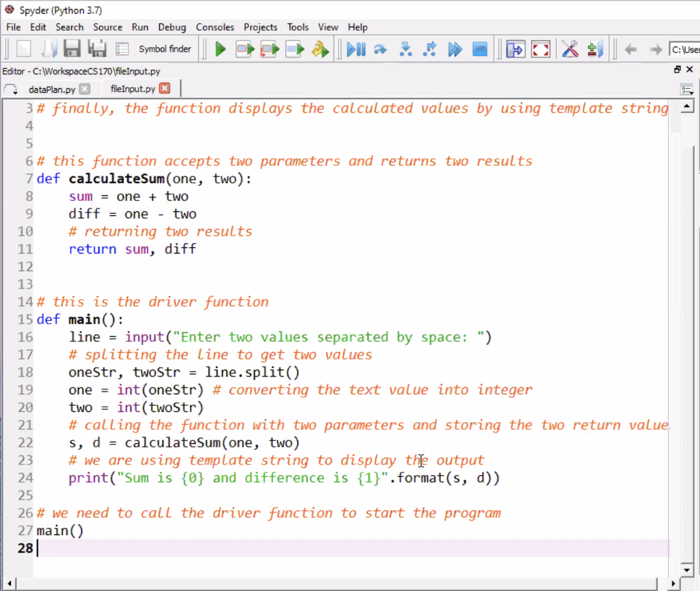The width and height of the screenshot is (700, 591).
Task: Run cell and advance to next
Action: point(269,49)
